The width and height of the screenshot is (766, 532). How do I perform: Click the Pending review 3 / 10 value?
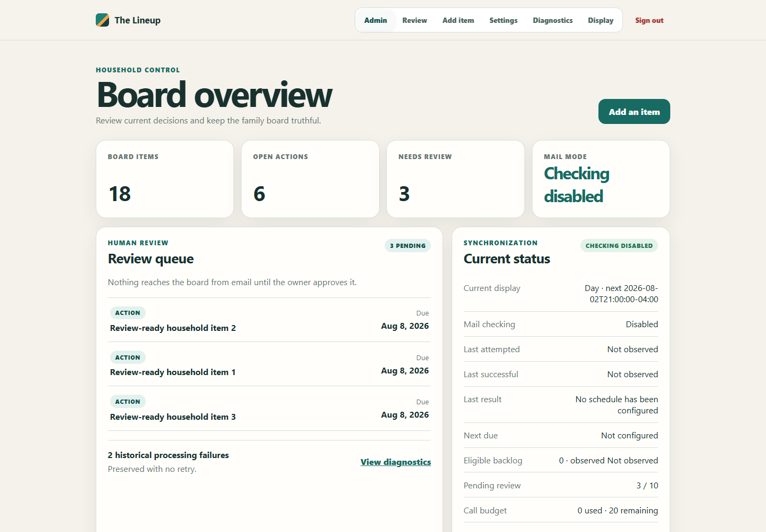[647, 486]
